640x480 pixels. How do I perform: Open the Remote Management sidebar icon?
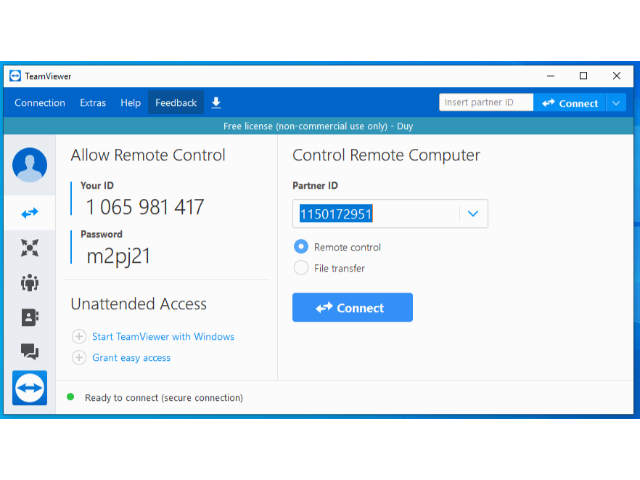point(29,247)
